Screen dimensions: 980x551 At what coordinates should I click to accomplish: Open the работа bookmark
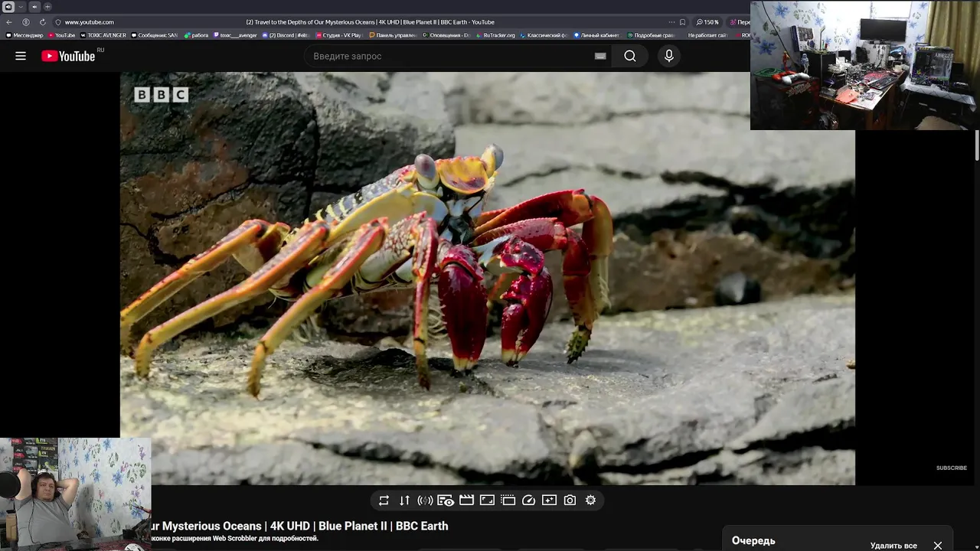(197, 35)
